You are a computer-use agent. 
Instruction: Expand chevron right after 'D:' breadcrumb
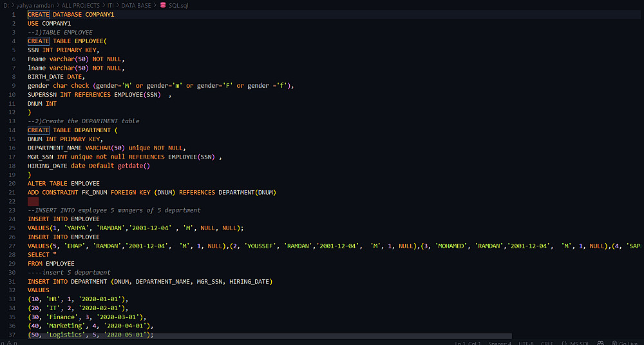coord(13,5)
